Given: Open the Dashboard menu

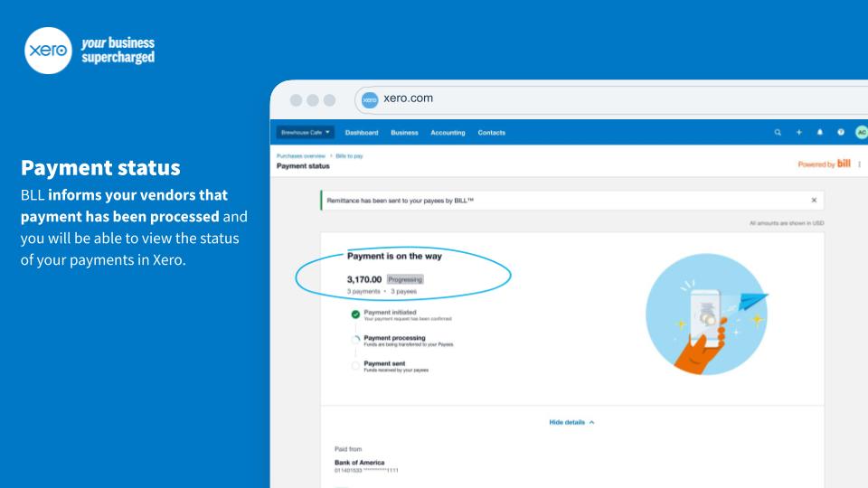Looking at the screenshot, I should click(x=362, y=133).
